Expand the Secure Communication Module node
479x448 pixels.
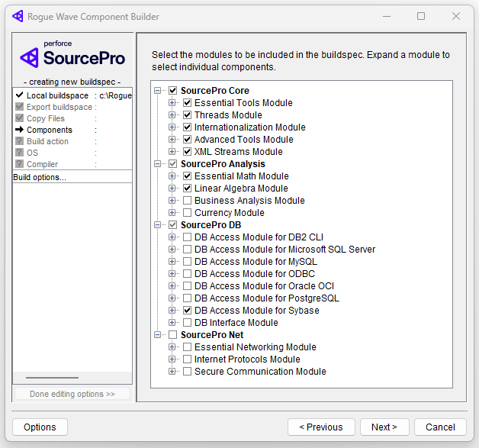172,372
